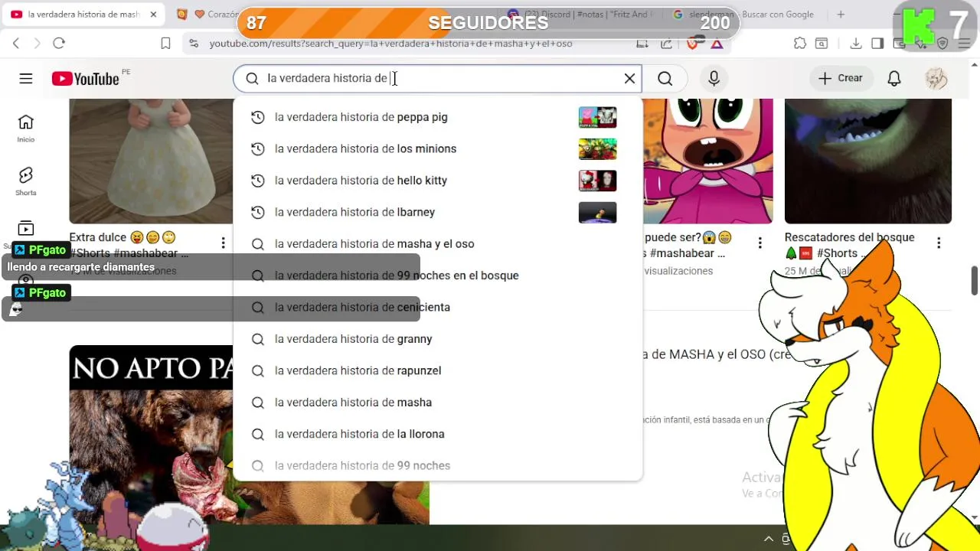Image resolution: width=980 pixels, height=551 pixels.
Task: Open options for 'Rescatadores del bosque' video
Action: [x=939, y=243]
